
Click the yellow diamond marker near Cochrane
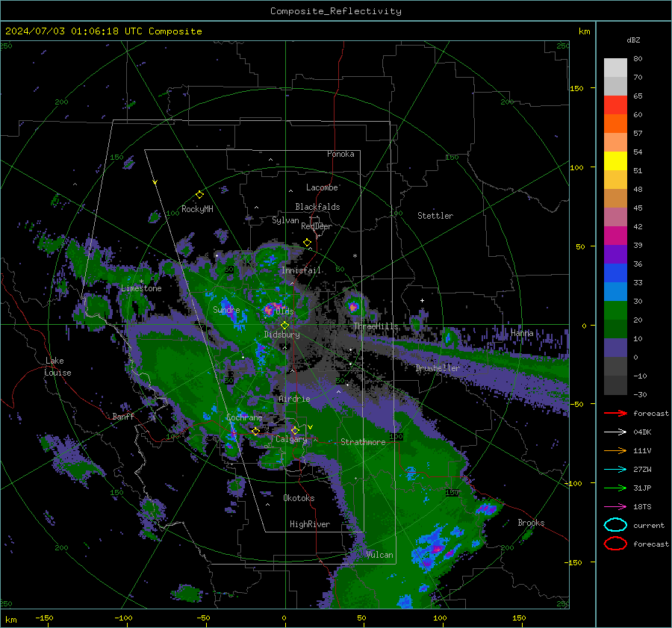[255, 432]
